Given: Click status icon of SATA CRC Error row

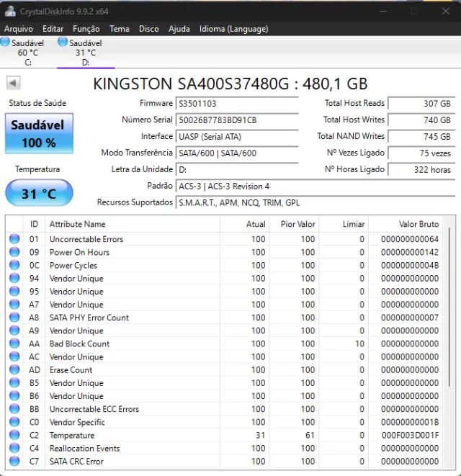Looking at the screenshot, I should point(14,461).
